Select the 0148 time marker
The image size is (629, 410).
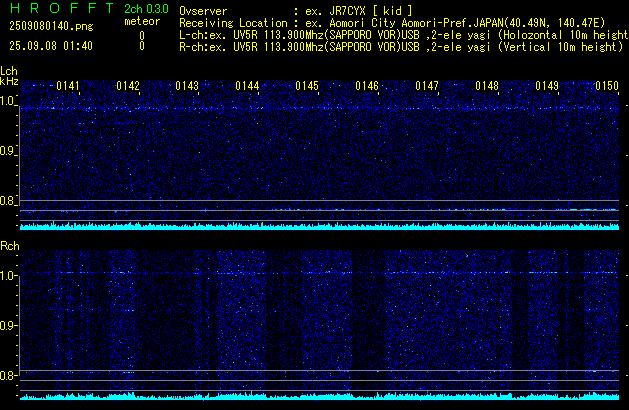tap(487, 86)
